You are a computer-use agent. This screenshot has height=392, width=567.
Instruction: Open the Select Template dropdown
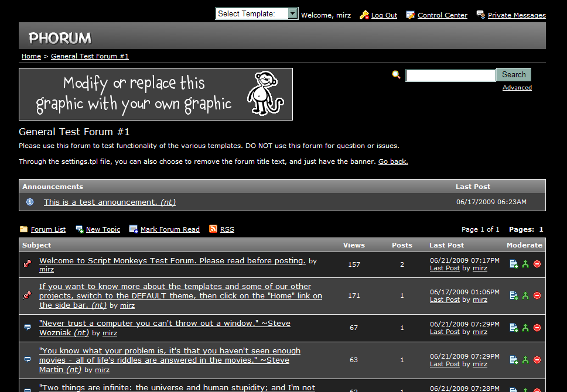(257, 13)
